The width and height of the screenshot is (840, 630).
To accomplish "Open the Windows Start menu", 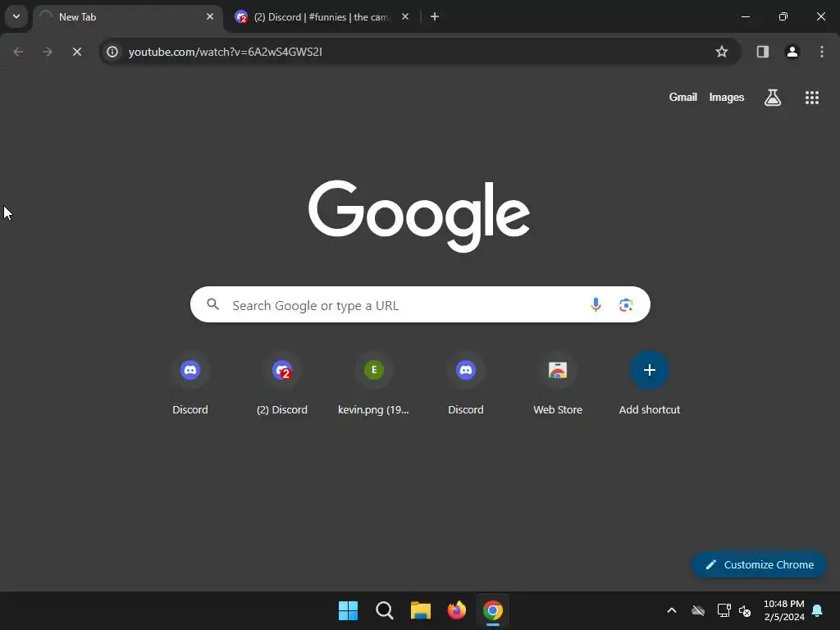I will click(348, 610).
